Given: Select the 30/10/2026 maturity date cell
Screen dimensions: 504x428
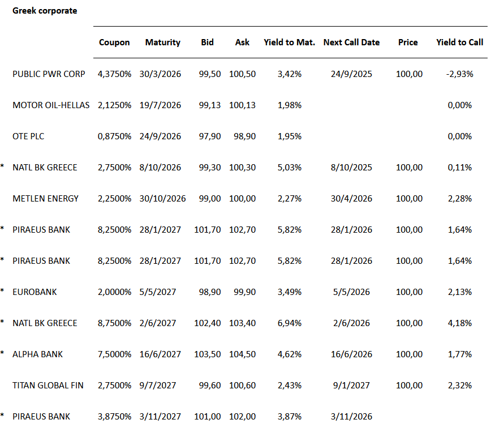Looking at the screenshot, I should [163, 199].
